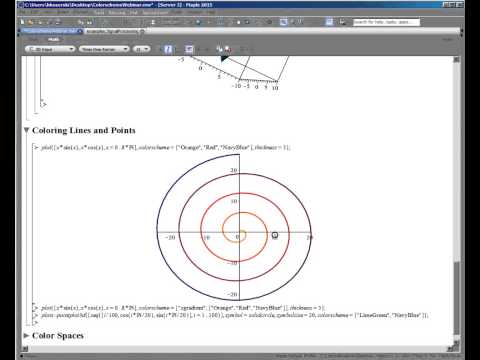Open the File menu
Screen dimensions: 480x360
pos(23,12)
